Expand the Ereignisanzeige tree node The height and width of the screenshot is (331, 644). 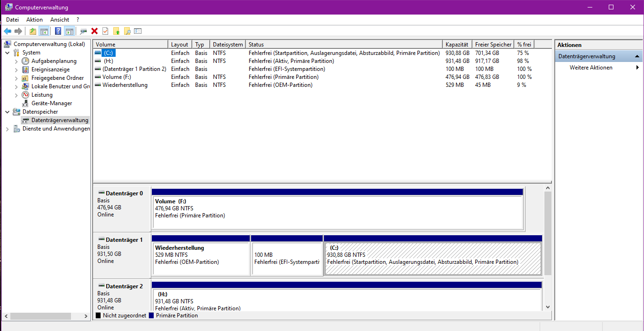point(16,69)
